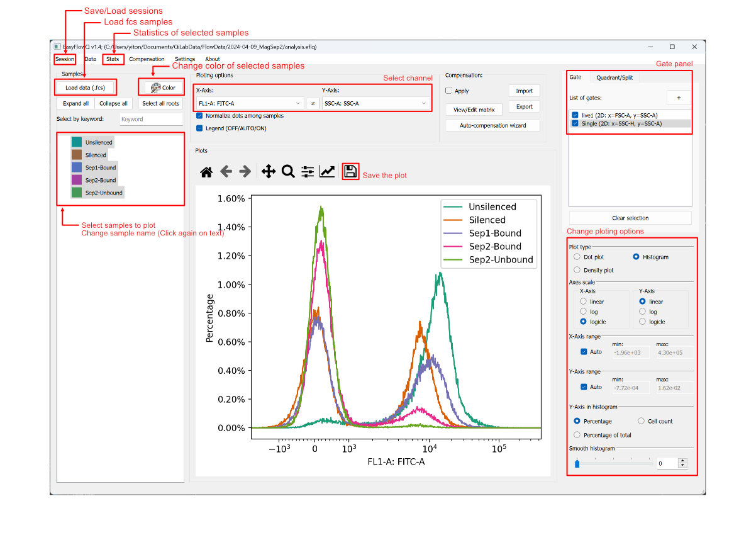Click the Unsilenced sample color square
The width and height of the screenshot is (756, 535).
[77, 143]
